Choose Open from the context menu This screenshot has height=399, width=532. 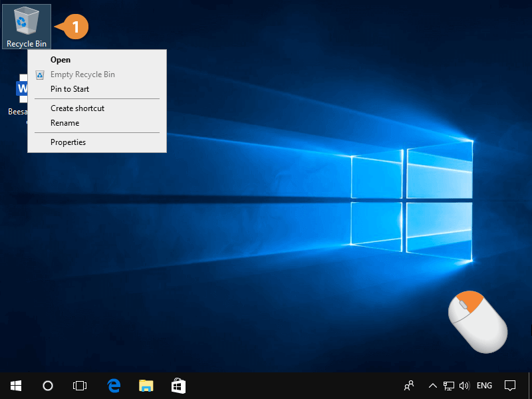[61, 60]
